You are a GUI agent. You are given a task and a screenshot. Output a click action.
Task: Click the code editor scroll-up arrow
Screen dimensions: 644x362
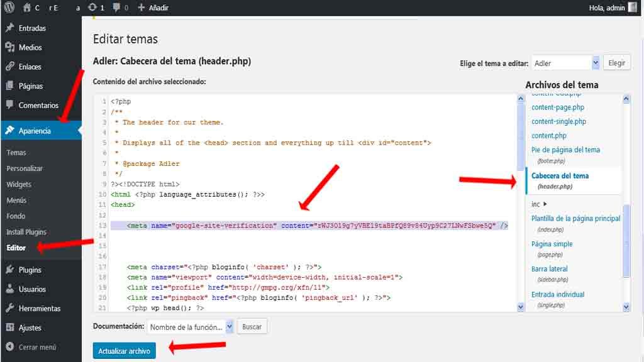click(521, 99)
